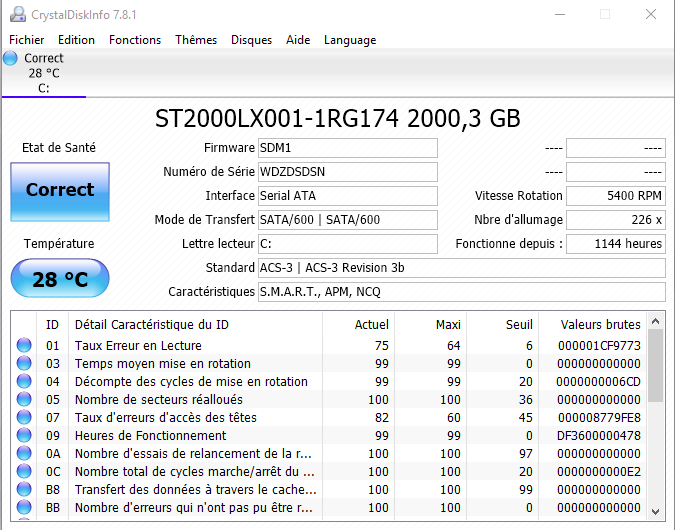Screen dimensions: 675x530
Task: Select the Taux d'erreurs d'accès des têtes row
Action: (x=329, y=417)
